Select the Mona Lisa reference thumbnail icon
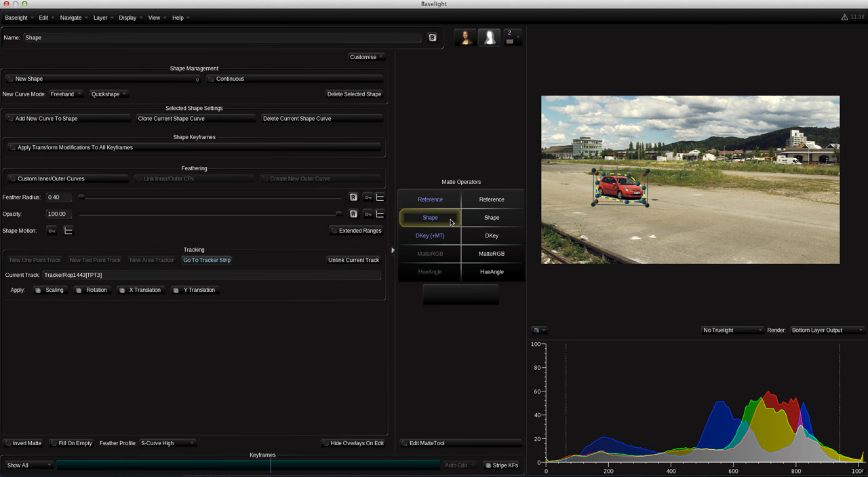 tap(465, 37)
